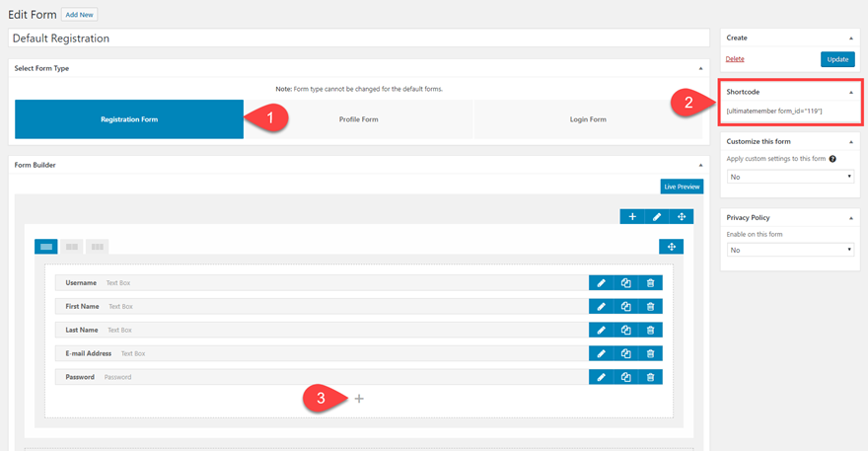Viewport: 868px width, 451px height.
Task: Edit the First Name field
Action: [x=601, y=306]
